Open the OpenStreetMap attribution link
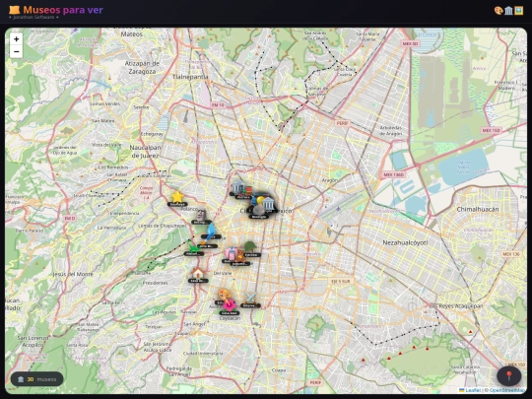Image resolution: width=532 pixels, height=399 pixels. pos(507,390)
